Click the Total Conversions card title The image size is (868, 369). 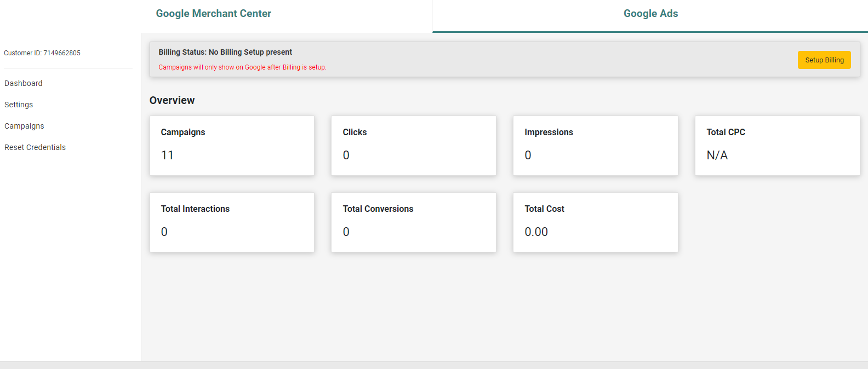click(378, 209)
